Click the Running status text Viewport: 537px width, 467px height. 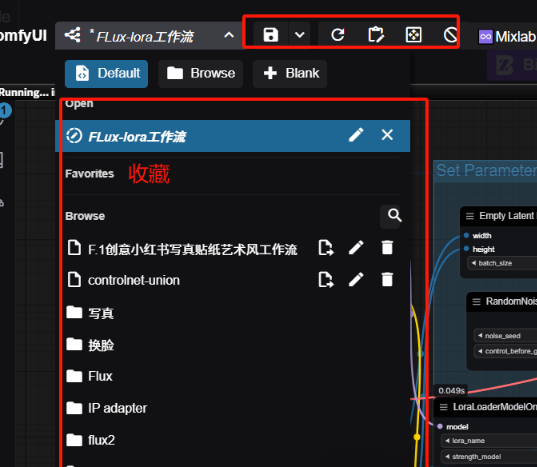click(27, 92)
